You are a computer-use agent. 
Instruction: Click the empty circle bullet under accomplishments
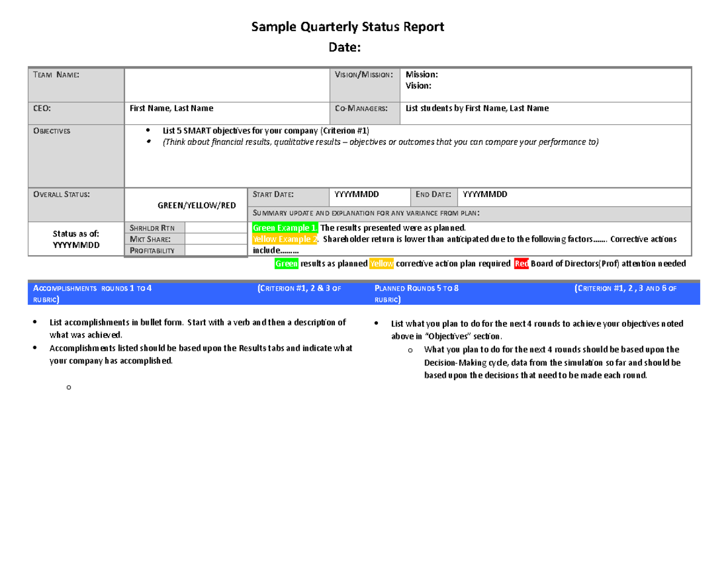(69, 387)
